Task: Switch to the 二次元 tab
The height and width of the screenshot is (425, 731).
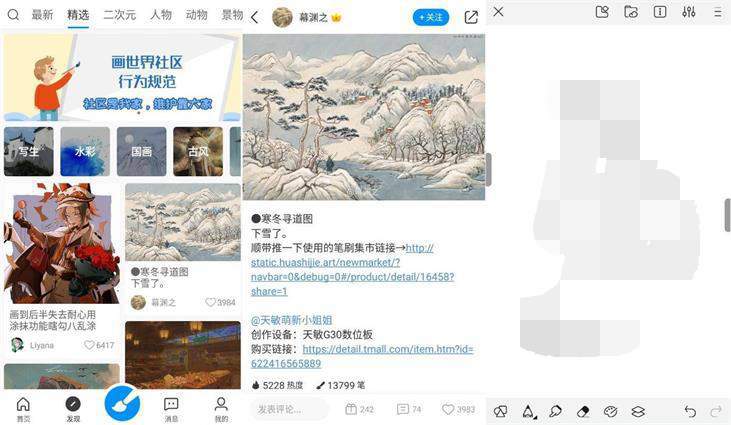Action: pyautogui.click(x=119, y=15)
